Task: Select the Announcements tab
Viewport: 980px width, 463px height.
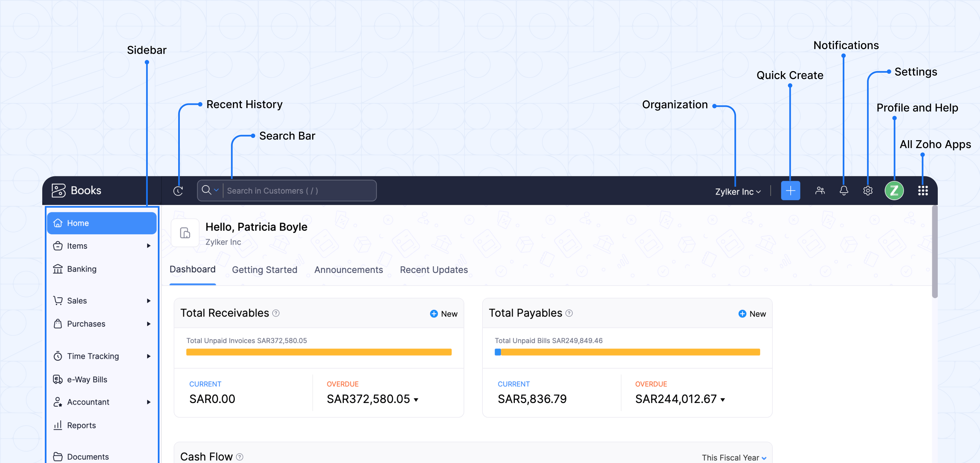Action: pos(349,269)
